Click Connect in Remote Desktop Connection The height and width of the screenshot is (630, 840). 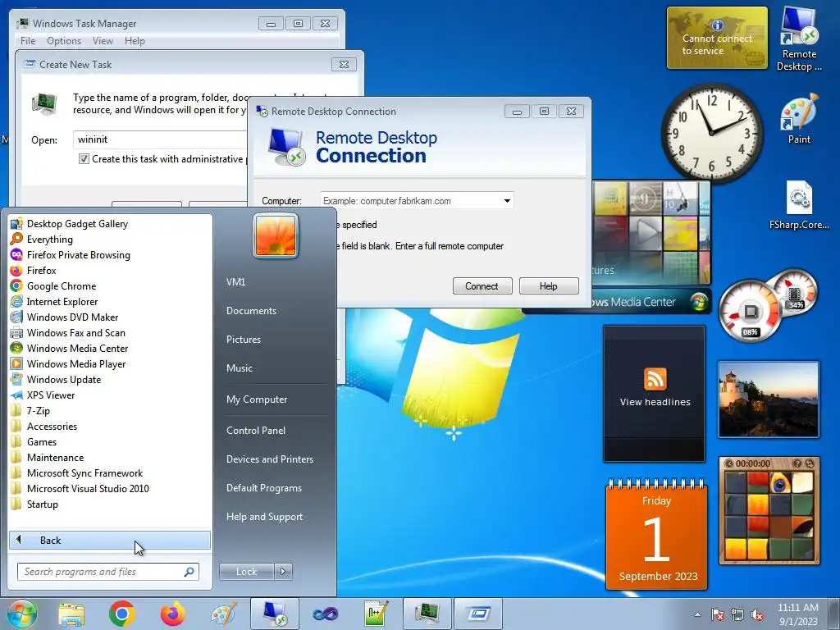coord(482,286)
